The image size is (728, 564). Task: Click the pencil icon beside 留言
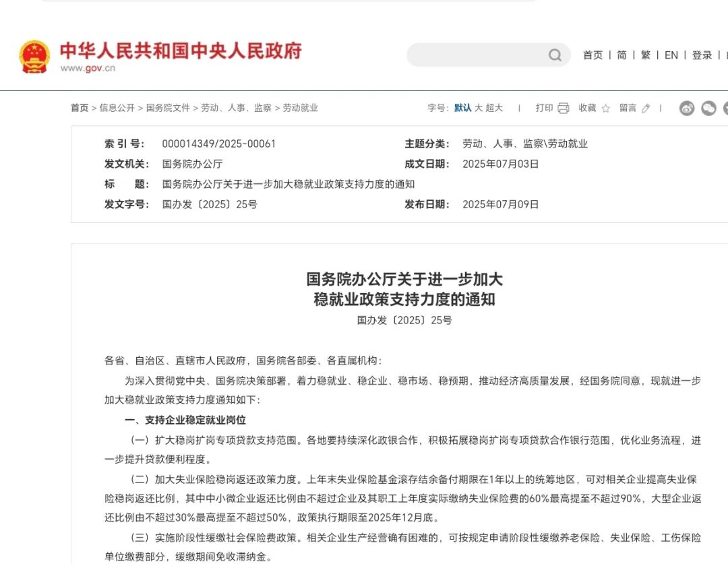coord(645,108)
